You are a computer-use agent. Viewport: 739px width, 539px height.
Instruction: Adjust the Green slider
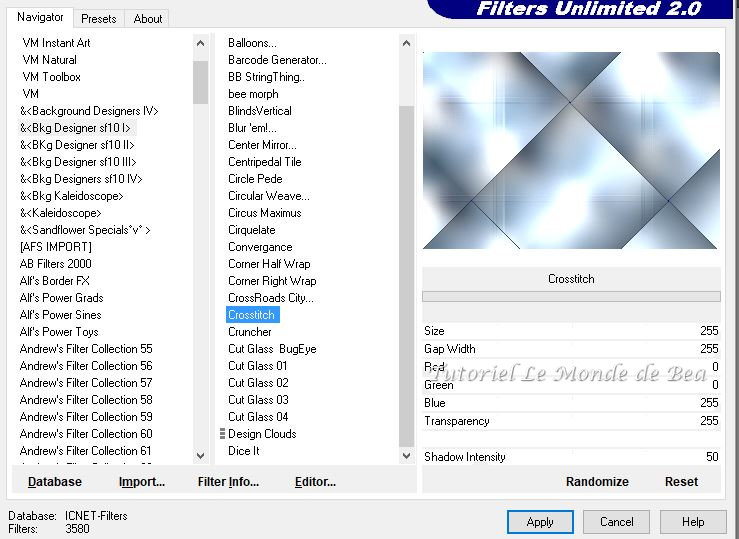click(571, 385)
